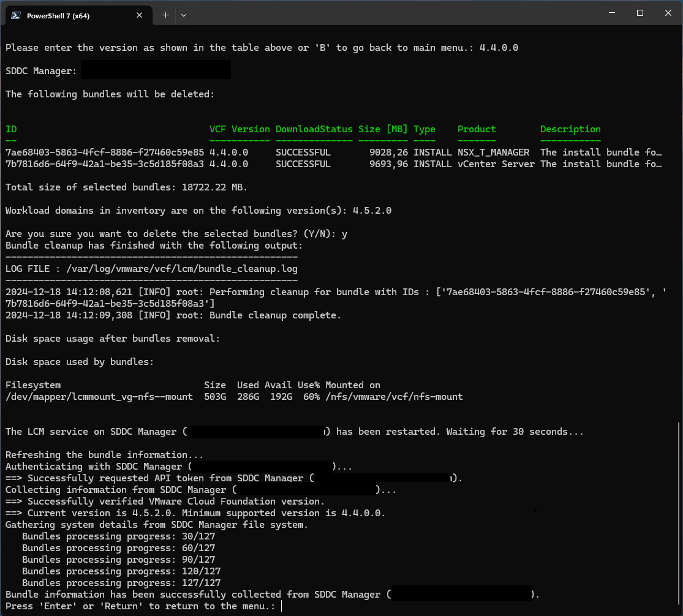Click the 'ID' column header
683x616 pixels.
click(11, 129)
